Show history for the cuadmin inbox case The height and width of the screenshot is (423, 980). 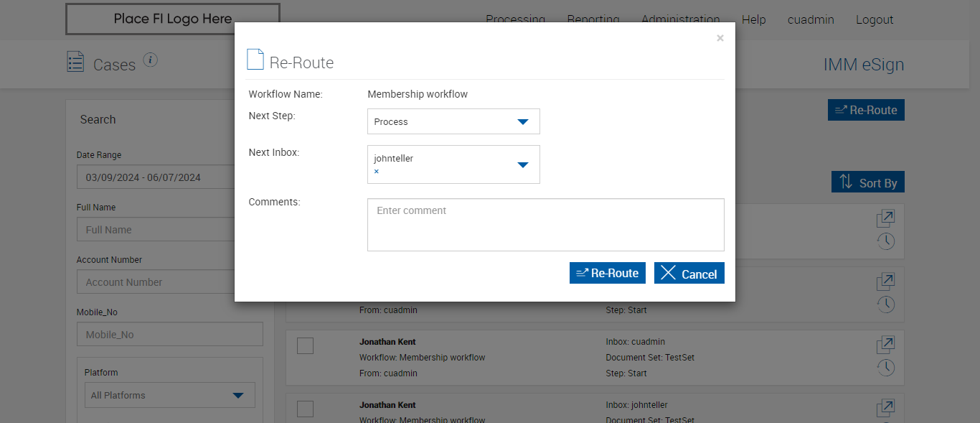[x=885, y=368]
